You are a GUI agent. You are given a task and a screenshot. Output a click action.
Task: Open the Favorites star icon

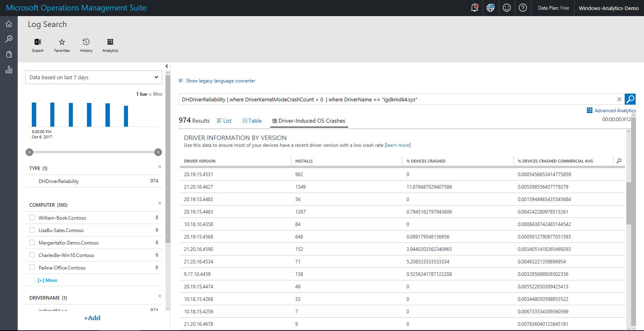[62, 42]
